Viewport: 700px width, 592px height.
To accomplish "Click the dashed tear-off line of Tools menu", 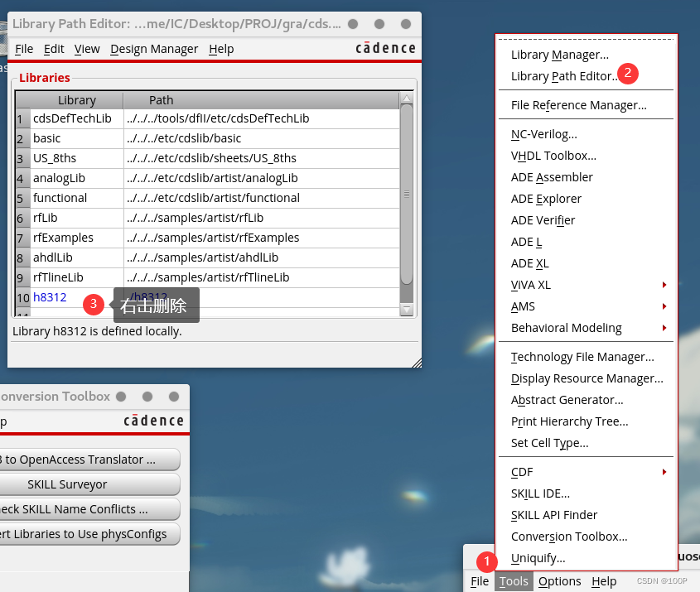I will (586, 39).
